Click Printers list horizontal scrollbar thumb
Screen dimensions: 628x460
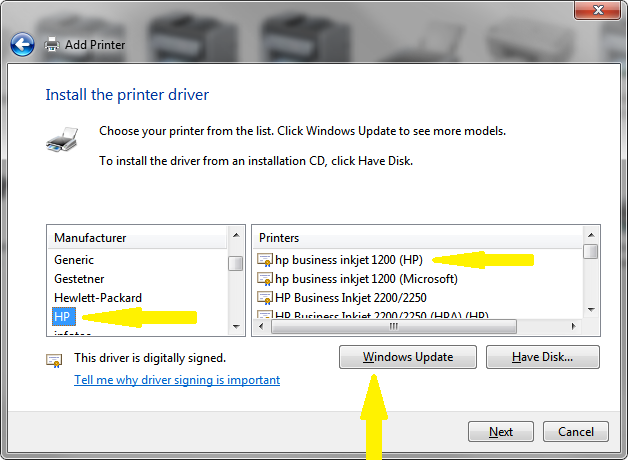394,326
